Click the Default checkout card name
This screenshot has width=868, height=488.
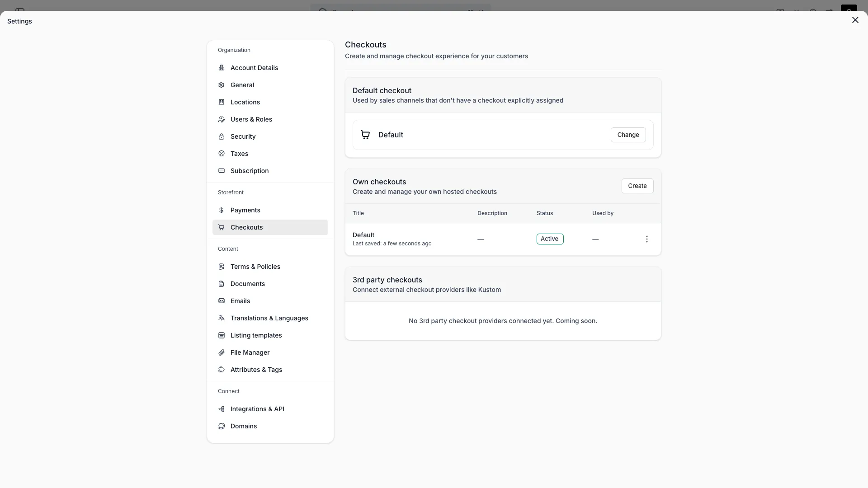(x=391, y=135)
